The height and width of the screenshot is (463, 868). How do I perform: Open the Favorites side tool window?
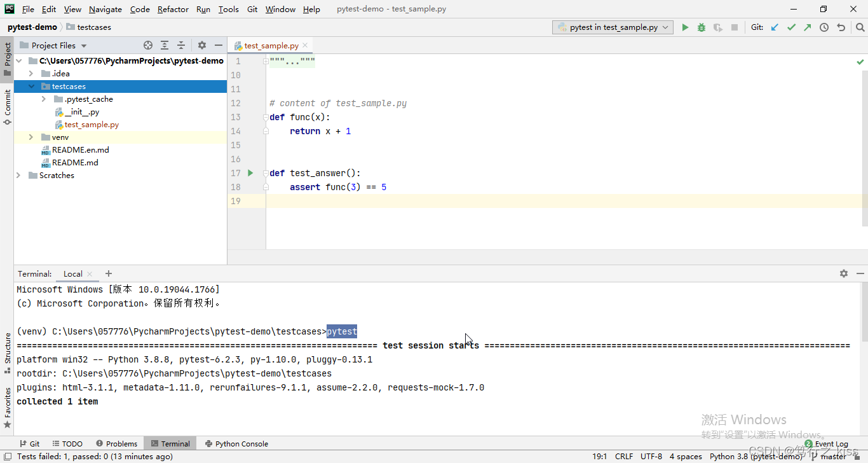point(7,407)
